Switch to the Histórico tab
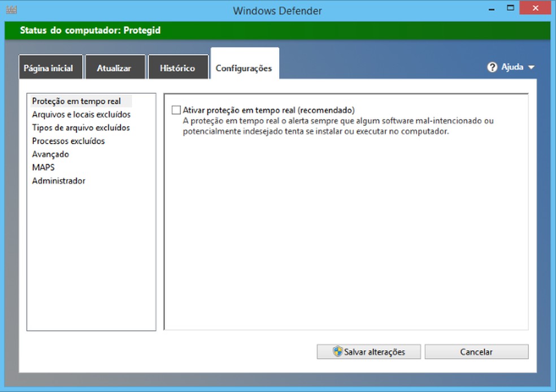 179,67
